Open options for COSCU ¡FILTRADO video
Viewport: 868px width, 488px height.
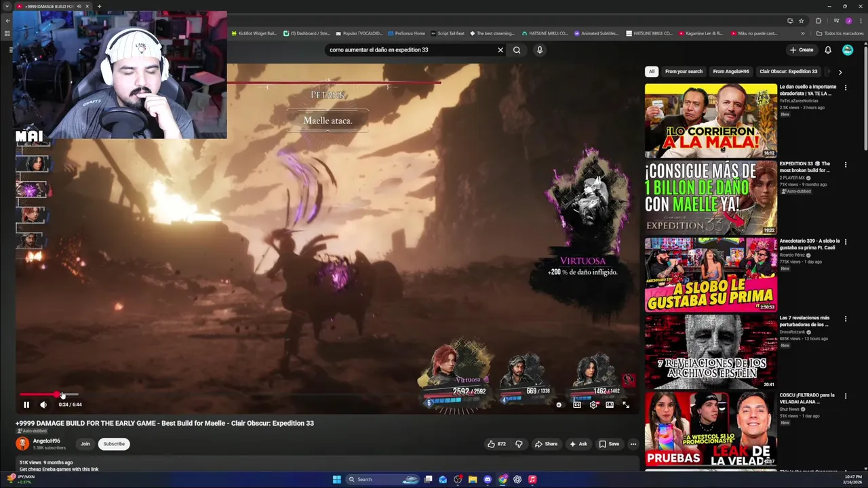coord(846,395)
